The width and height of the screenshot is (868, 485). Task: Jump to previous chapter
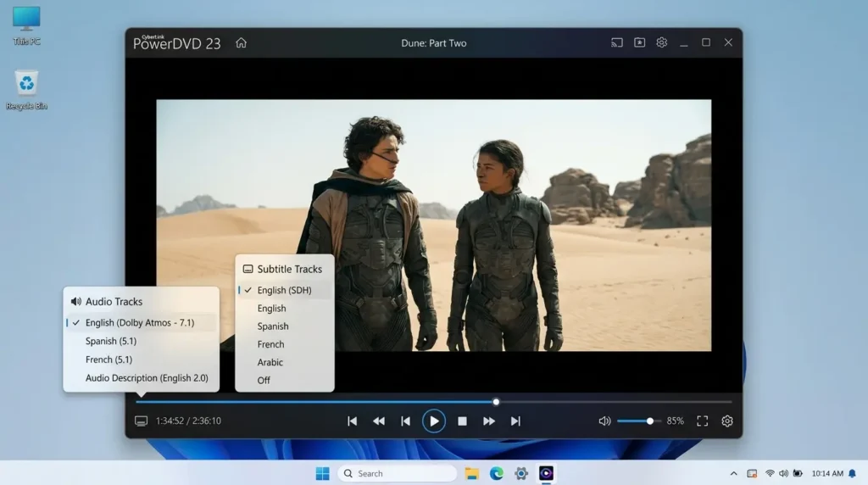pyautogui.click(x=352, y=421)
